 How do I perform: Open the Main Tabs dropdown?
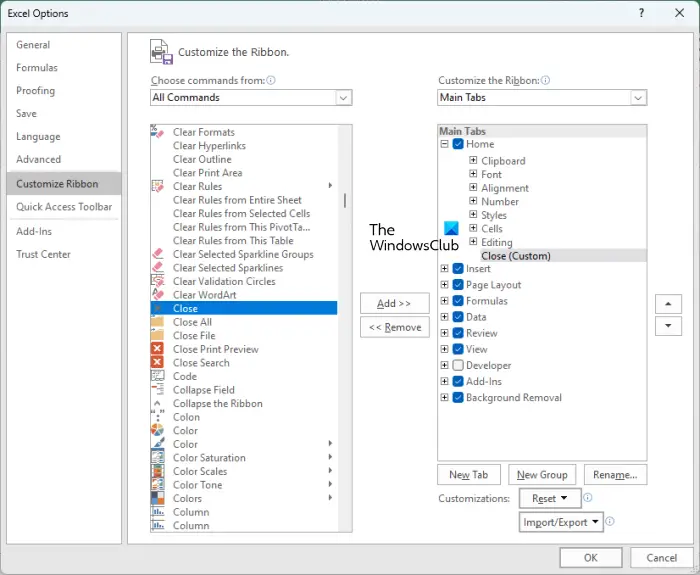pos(638,98)
